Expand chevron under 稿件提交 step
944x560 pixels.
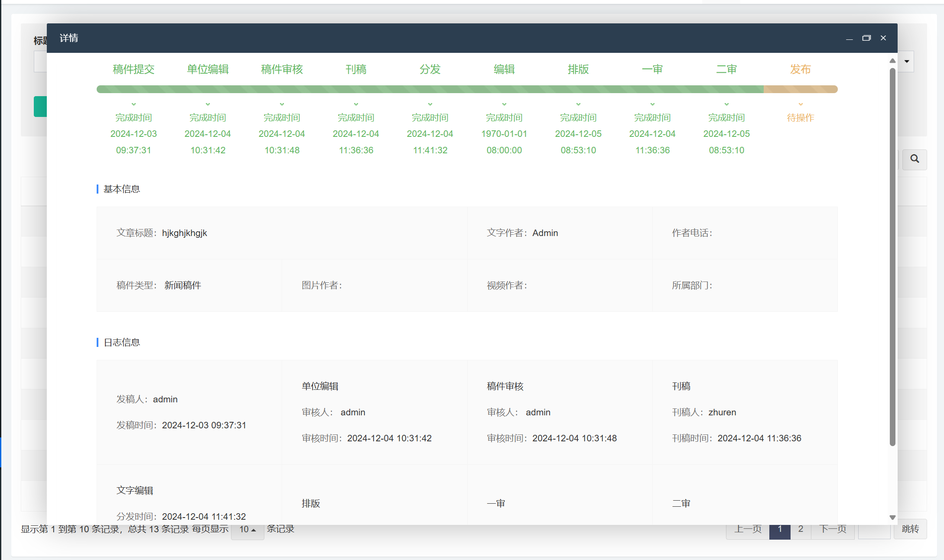click(x=133, y=104)
